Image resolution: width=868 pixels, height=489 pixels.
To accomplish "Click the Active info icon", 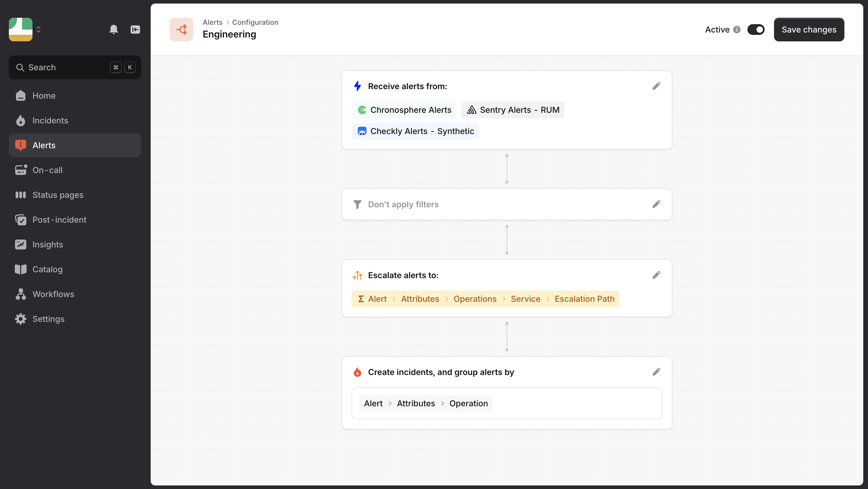I will point(737,30).
